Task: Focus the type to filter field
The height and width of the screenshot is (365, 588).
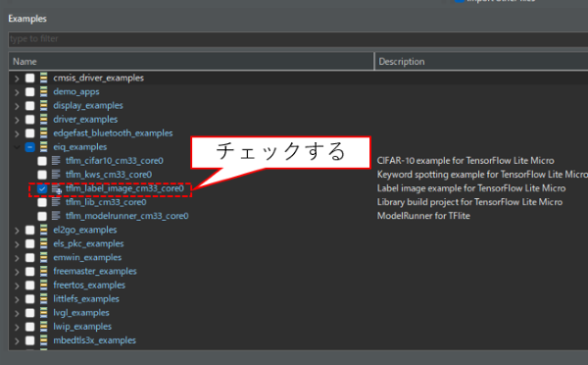Action: [298, 39]
